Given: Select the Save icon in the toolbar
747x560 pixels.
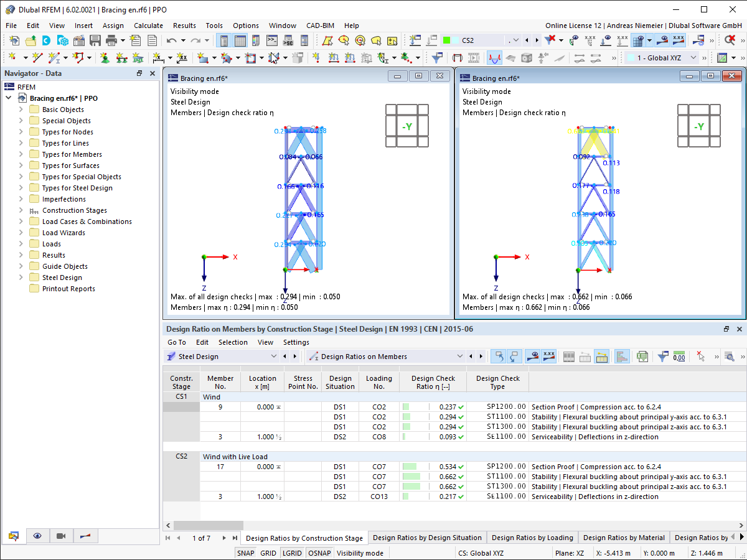Looking at the screenshot, I should point(94,40).
